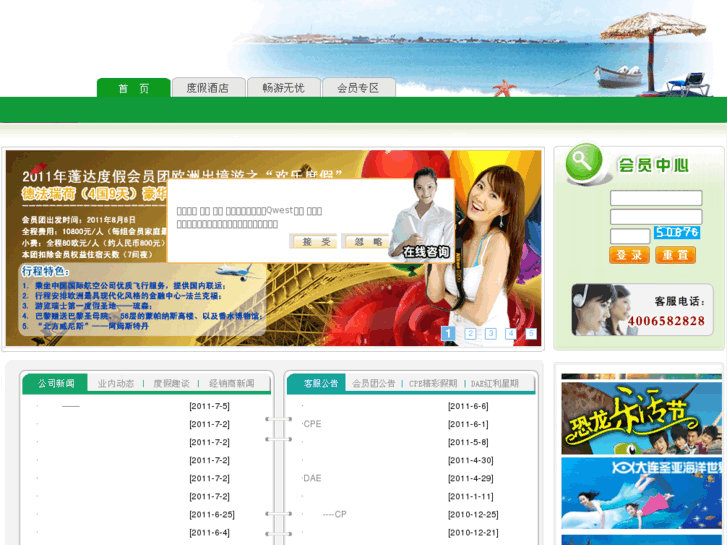Show banner slide 2
727x545 pixels.
[470, 333]
